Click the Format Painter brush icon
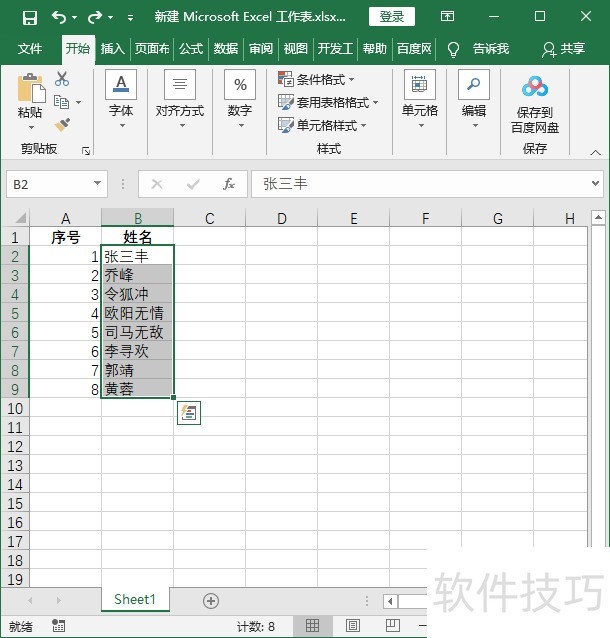Image resolution: width=610 pixels, height=638 pixels. (x=62, y=125)
